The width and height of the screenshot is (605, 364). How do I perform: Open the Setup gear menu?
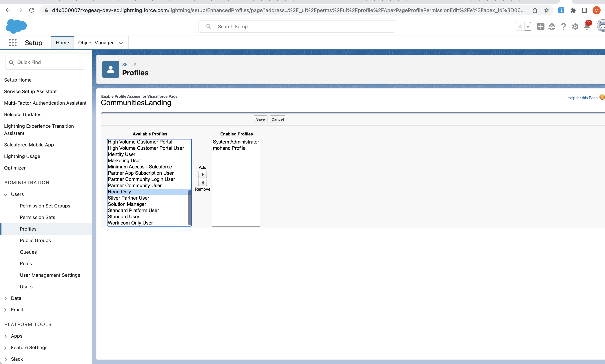tap(575, 27)
